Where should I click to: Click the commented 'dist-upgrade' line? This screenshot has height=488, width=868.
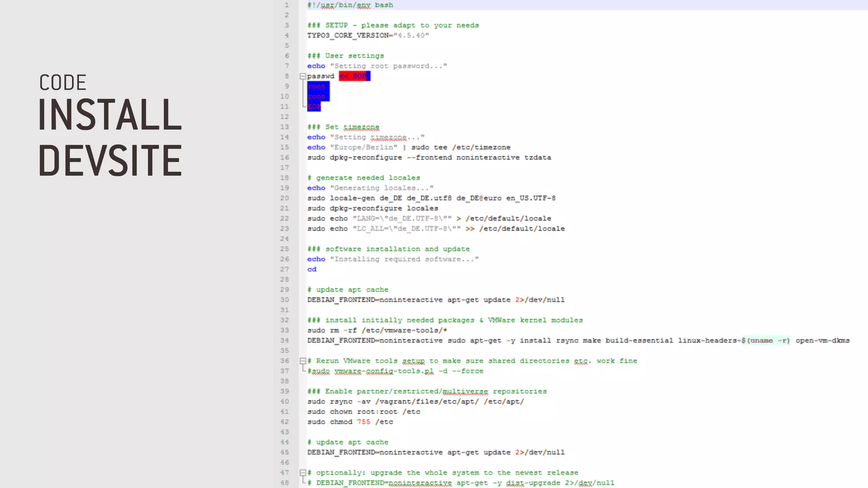461,483
